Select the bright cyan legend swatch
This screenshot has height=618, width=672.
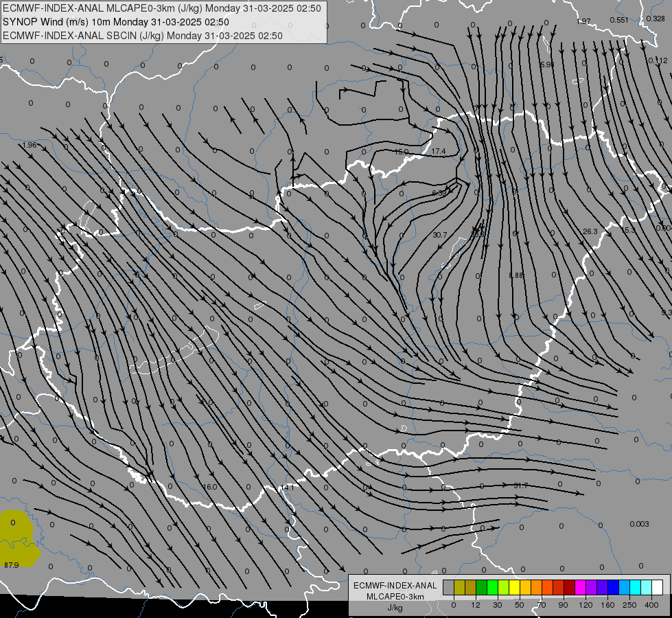pos(635,587)
